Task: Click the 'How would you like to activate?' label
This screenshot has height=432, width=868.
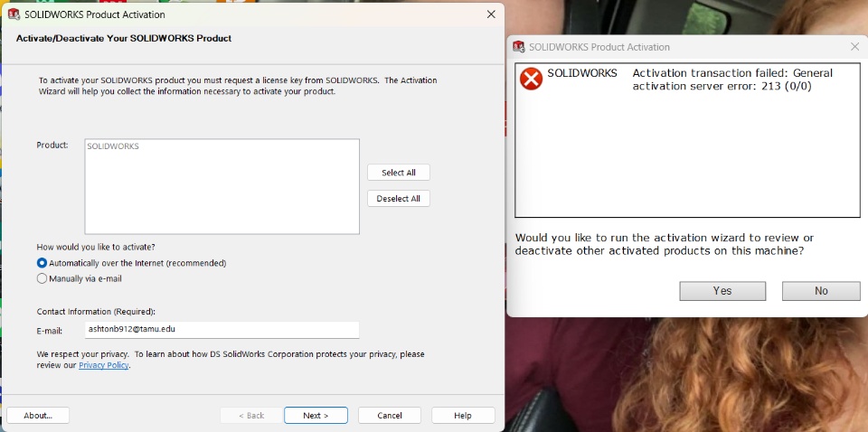Action: pyautogui.click(x=96, y=248)
